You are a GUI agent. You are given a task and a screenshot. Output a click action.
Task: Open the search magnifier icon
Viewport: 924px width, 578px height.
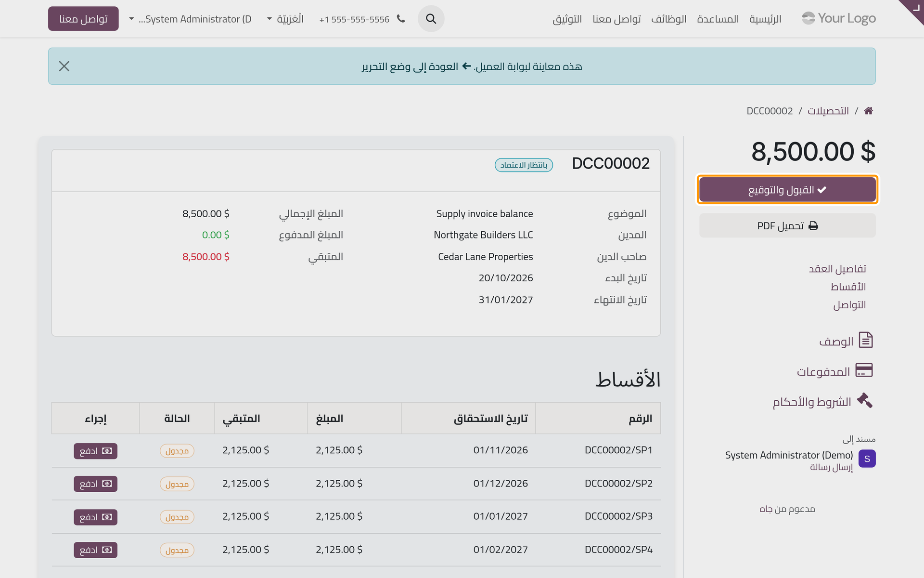tap(431, 19)
